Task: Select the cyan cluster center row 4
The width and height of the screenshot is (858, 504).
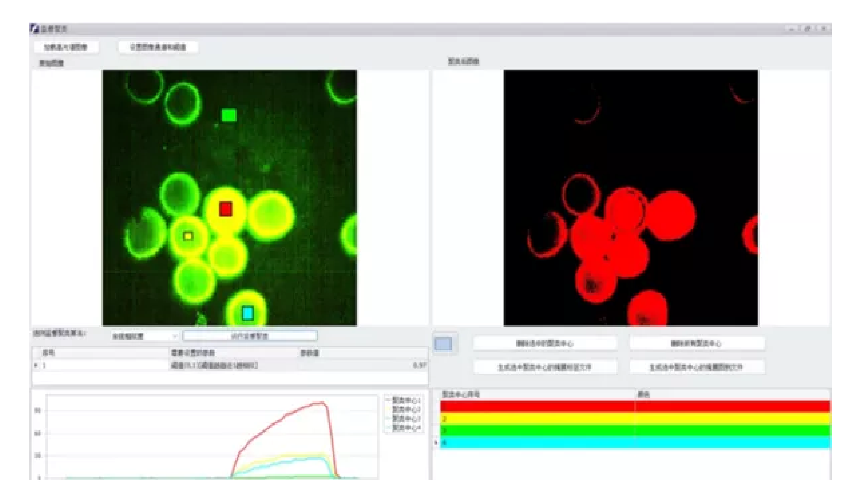Action: tap(635, 442)
